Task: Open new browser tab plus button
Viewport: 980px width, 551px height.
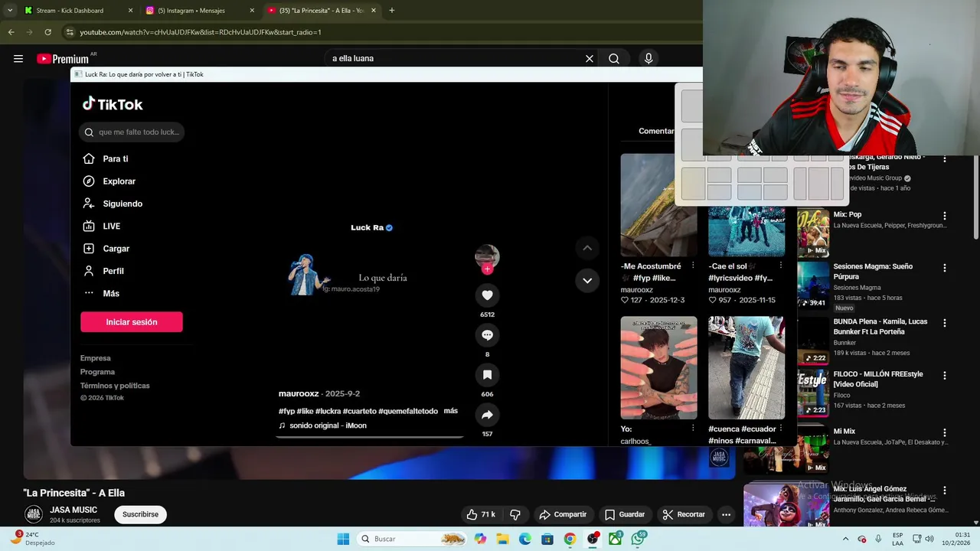Action: [391, 11]
